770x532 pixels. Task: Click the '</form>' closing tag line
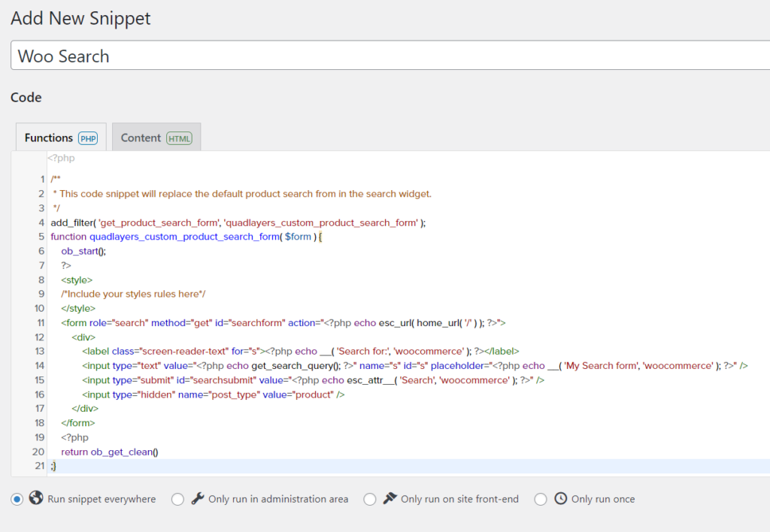[78, 423]
